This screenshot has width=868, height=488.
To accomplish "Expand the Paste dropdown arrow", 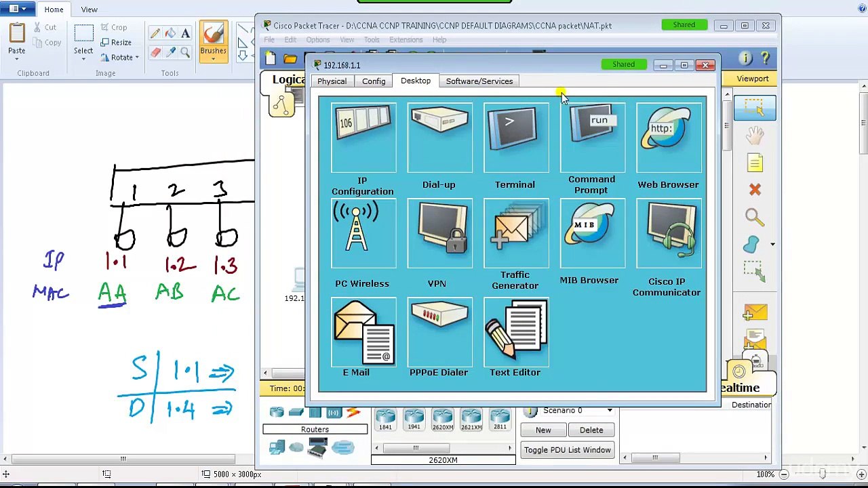I will (x=17, y=58).
